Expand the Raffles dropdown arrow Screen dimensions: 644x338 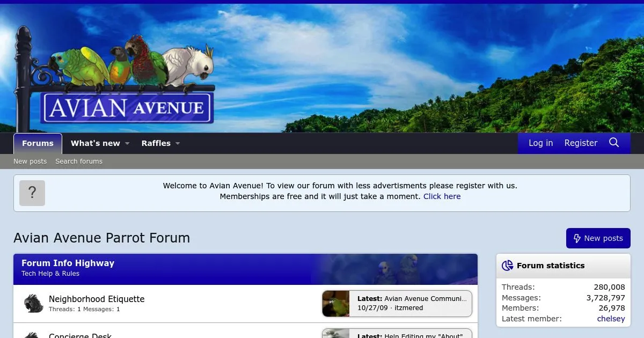[178, 143]
